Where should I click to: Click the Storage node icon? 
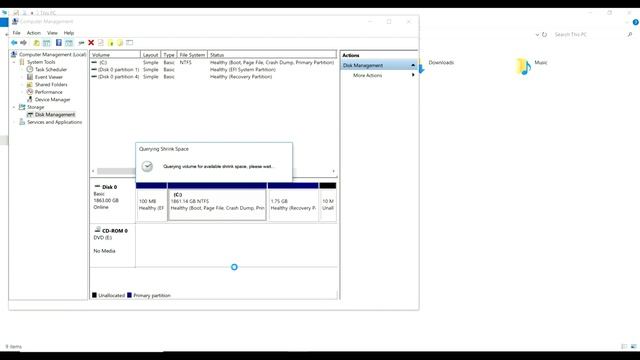[x=22, y=107]
